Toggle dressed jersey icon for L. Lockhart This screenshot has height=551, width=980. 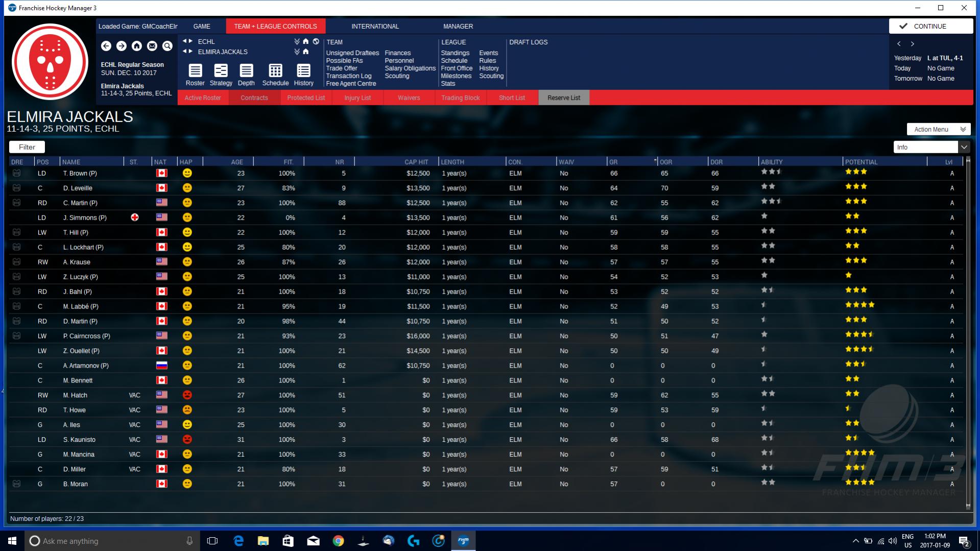(x=17, y=247)
